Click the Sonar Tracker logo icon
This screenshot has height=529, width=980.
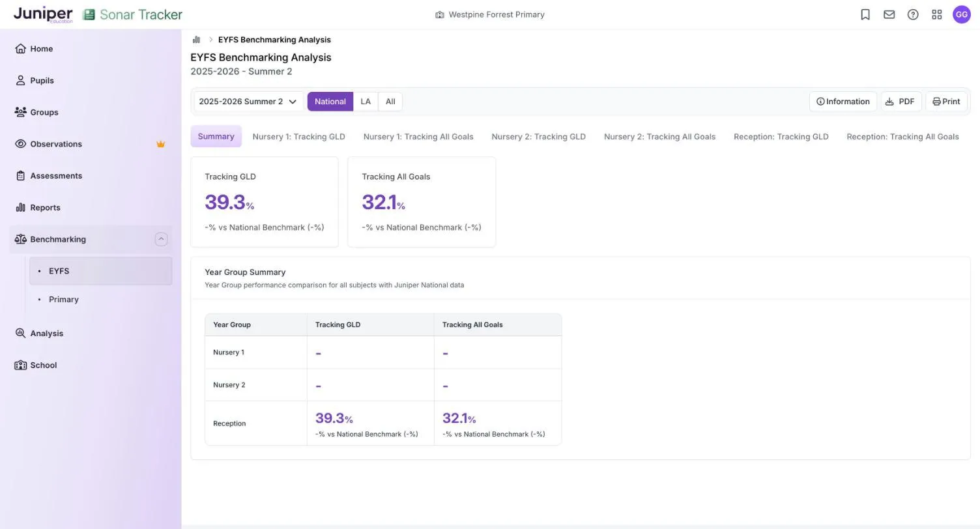(x=89, y=14)
